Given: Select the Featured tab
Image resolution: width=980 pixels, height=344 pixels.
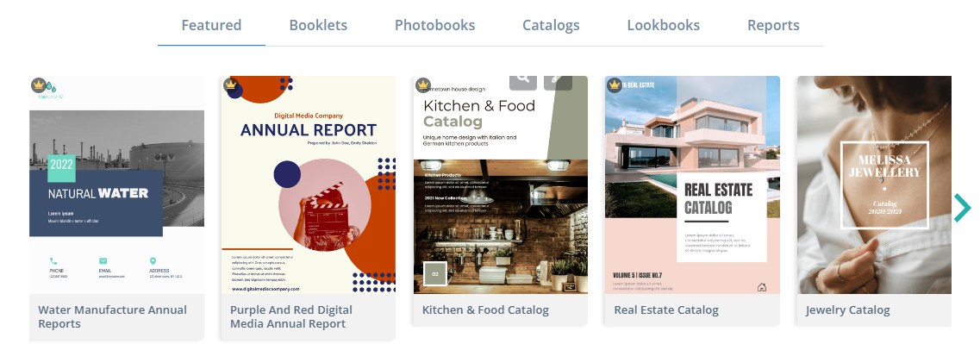Looking at the screenshot, I should pos(211,26).
